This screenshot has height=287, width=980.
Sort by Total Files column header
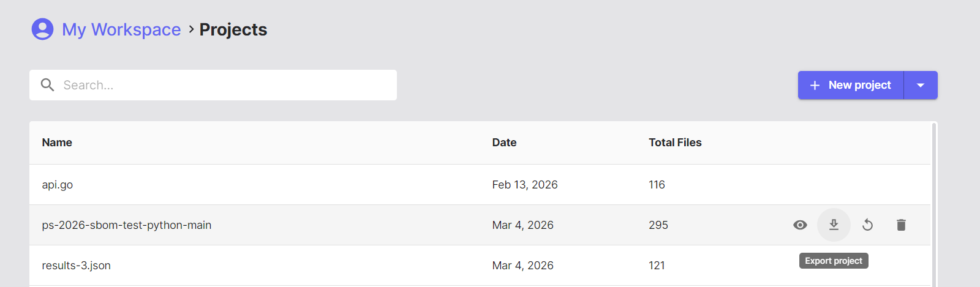(x=675, y=143)
